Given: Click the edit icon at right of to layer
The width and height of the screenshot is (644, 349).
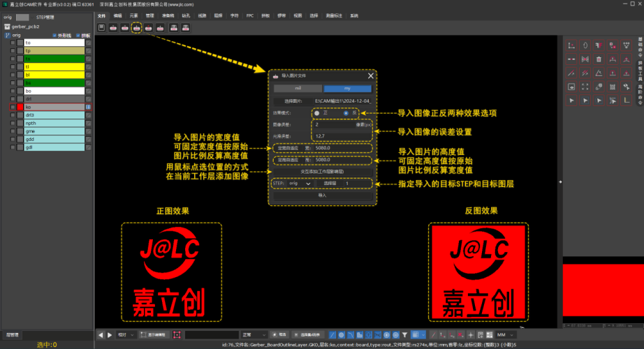Looking at the screenshot, I should point(88,43).
